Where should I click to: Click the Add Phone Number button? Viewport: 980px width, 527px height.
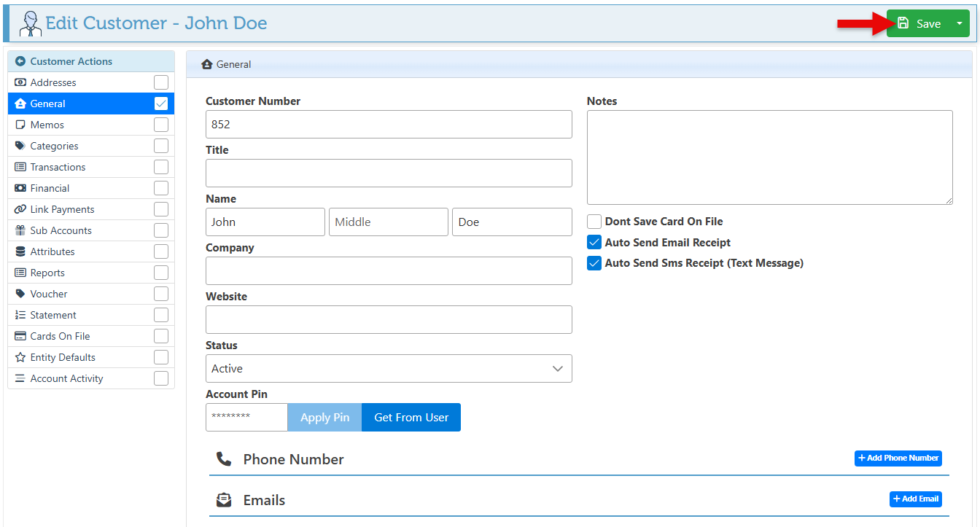898,458
